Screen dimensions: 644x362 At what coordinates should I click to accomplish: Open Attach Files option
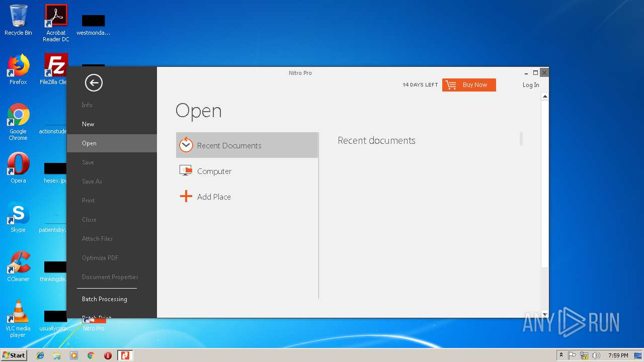click(97, 239)
